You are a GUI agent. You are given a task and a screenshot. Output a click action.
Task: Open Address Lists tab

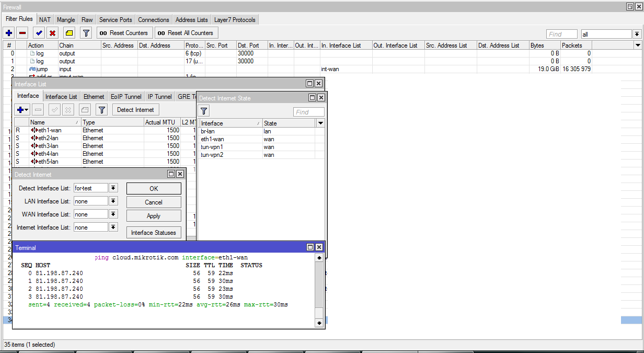coord(192,20)
